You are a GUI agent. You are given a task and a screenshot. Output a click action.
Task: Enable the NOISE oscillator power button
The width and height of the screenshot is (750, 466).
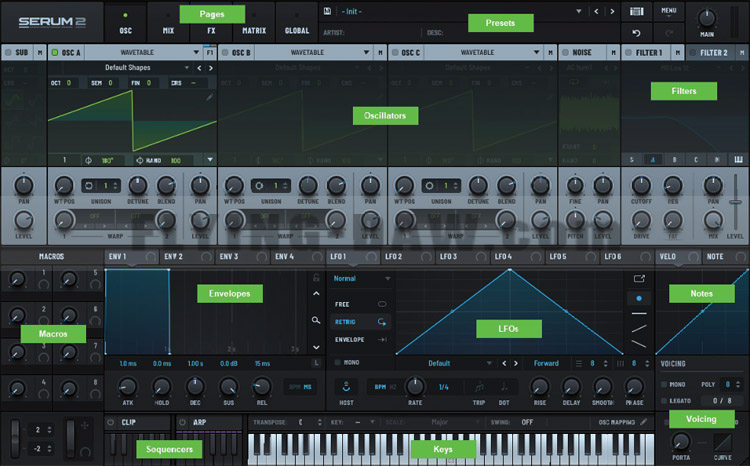(565, 53)
